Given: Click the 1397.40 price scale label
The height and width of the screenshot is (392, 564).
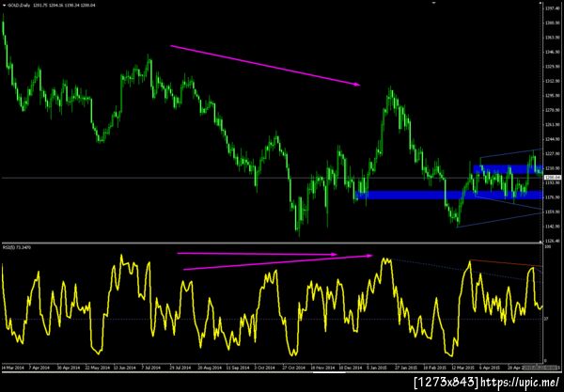Looking at the screenshot, I should pyautogui.click(x=552, y=8).
